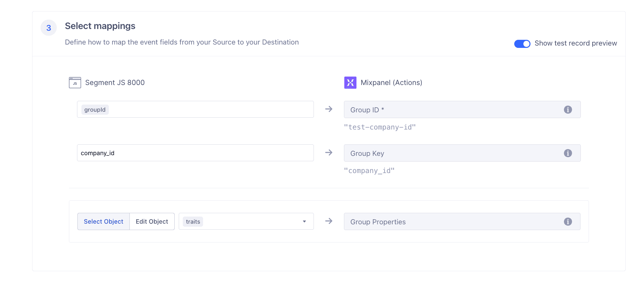
Task: Click the Group ID destination field
Action: (453, 110)
